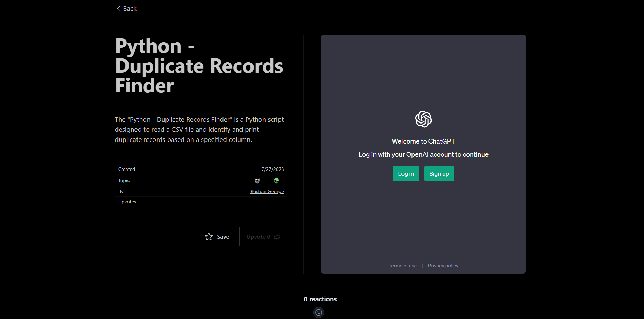This screenshot has height=319, width=644.
Task: Open author Roshan George's profile
Action: point(267,191)
